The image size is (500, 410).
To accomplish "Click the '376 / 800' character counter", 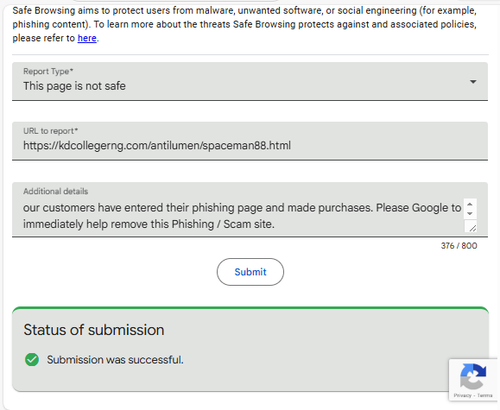I will (459, 246).
